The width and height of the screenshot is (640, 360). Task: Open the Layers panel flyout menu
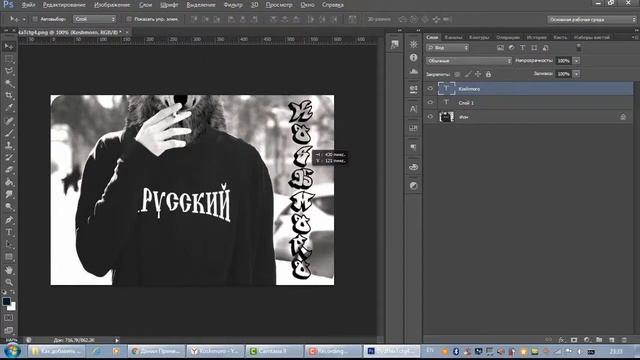tap(635, 37)
